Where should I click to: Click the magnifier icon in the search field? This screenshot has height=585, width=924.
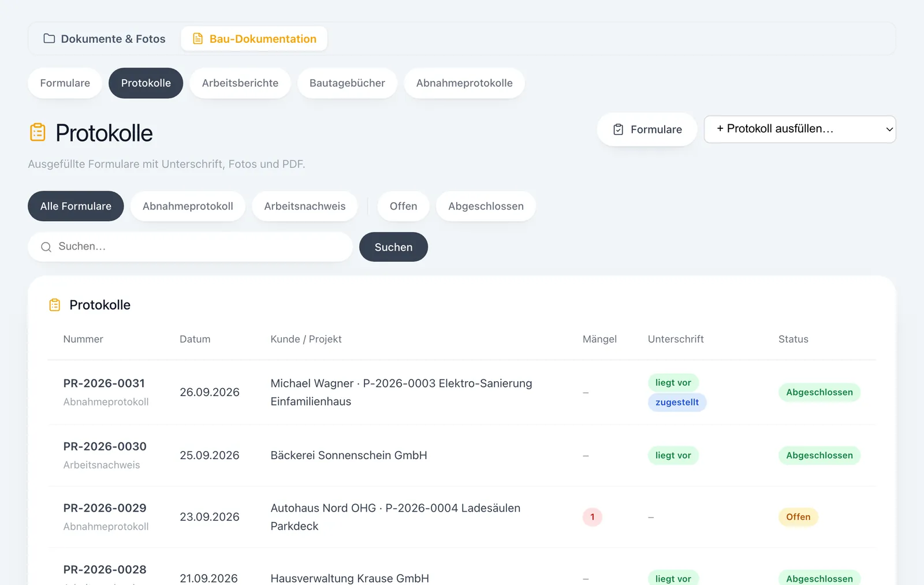[46, 247]
